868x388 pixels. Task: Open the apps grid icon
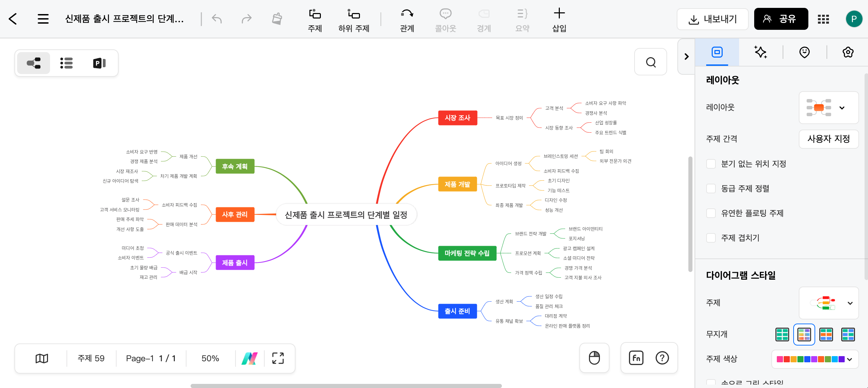(x=823, y=19)
